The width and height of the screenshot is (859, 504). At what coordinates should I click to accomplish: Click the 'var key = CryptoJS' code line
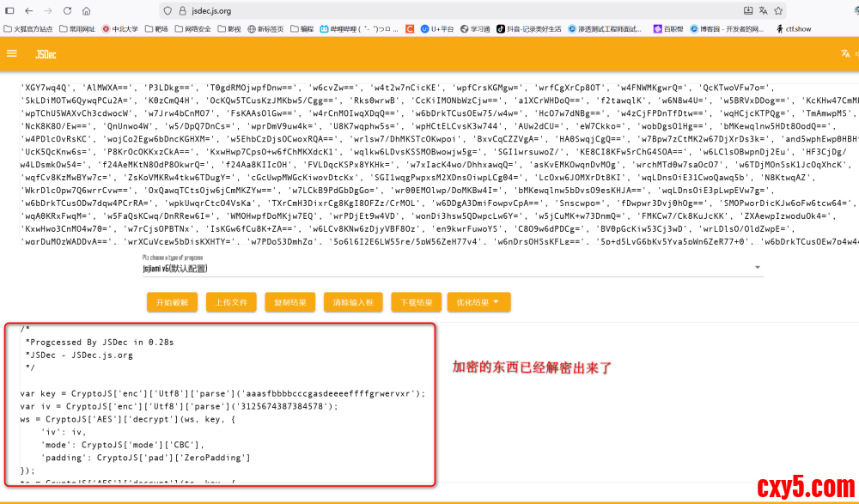click(222, 394)
